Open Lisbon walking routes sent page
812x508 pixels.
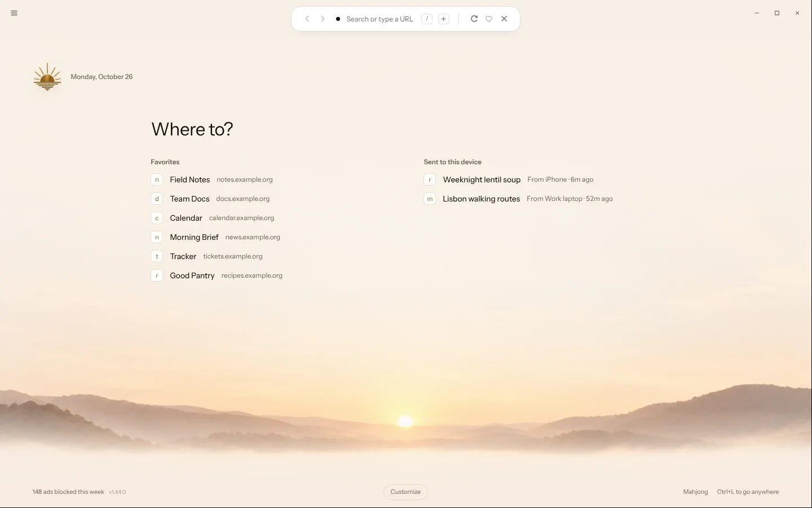click(518, 199)
